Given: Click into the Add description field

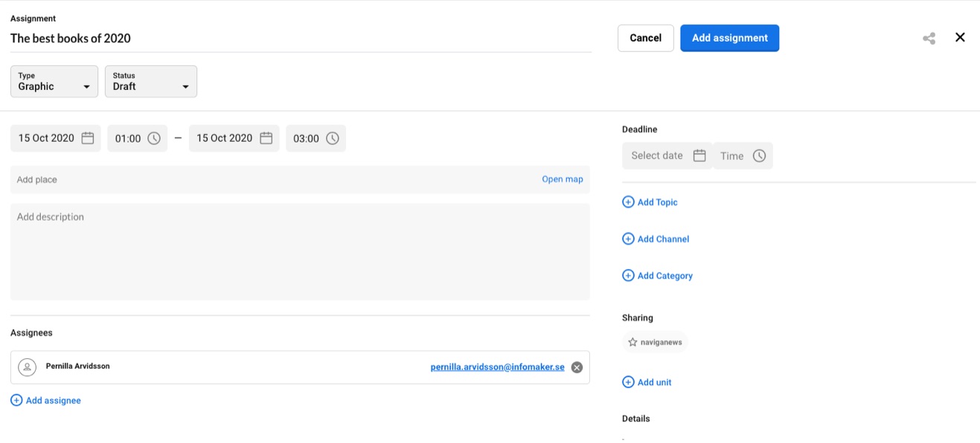Looking at the screenshot, I should click(300, 251).
